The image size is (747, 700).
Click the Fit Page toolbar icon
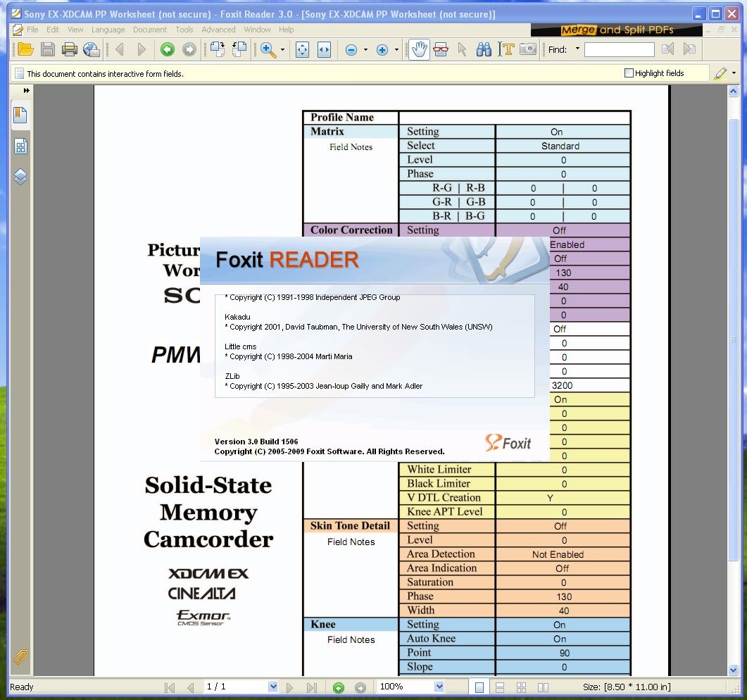[302, 49]
